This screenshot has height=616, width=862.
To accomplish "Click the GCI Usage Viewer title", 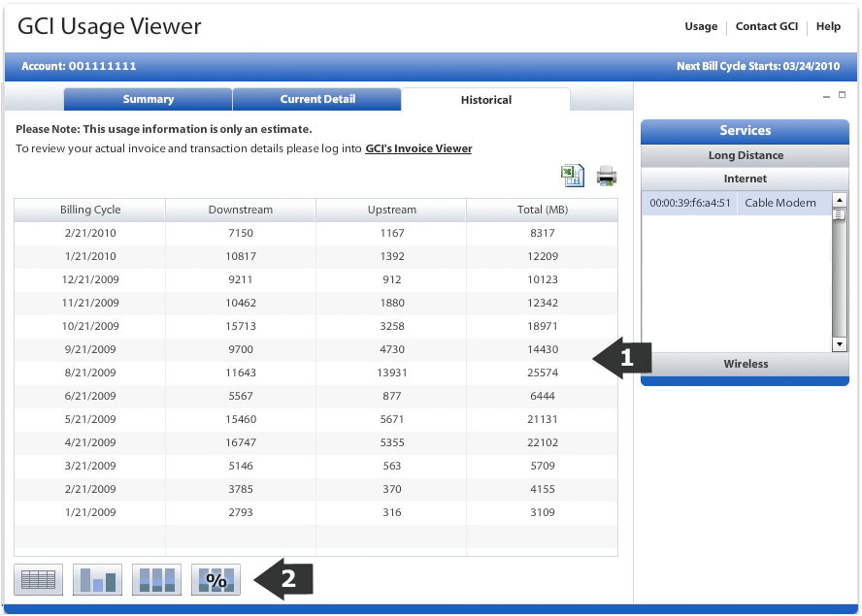I will (x=110, y=26).
